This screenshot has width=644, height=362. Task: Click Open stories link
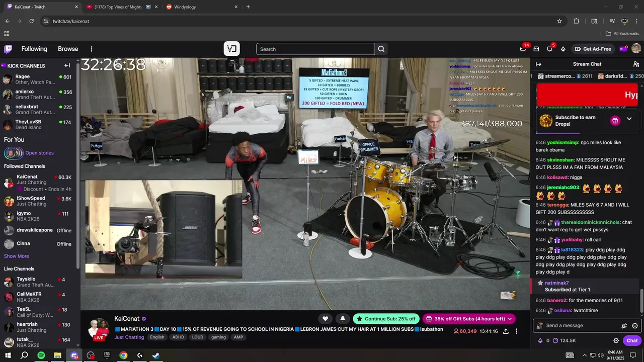point(39,153)
